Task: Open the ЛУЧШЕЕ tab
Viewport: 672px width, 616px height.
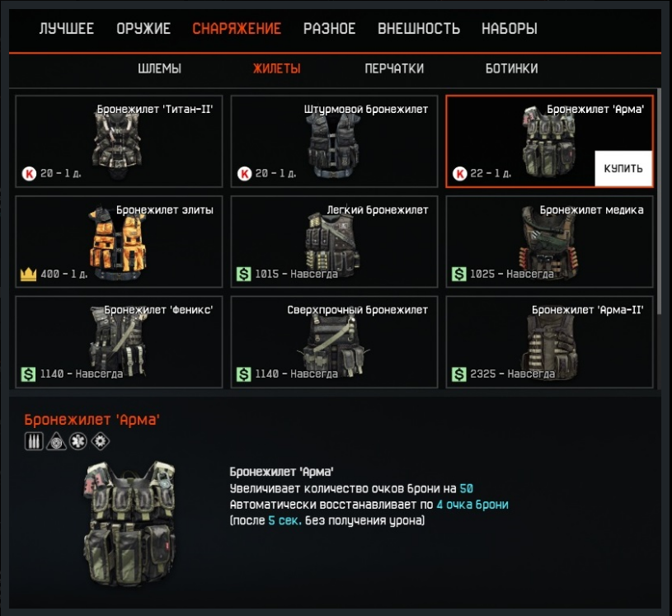Action: pos(67,29)
